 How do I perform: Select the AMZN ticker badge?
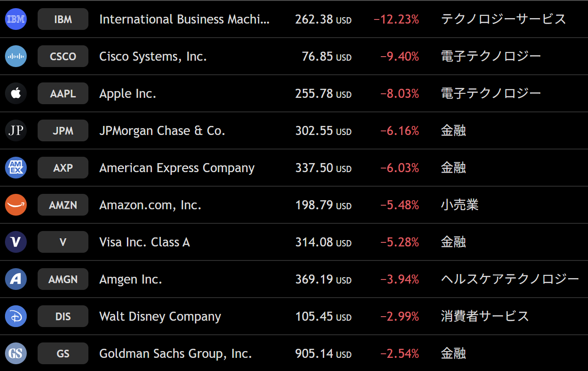click(x=63, y=205)
